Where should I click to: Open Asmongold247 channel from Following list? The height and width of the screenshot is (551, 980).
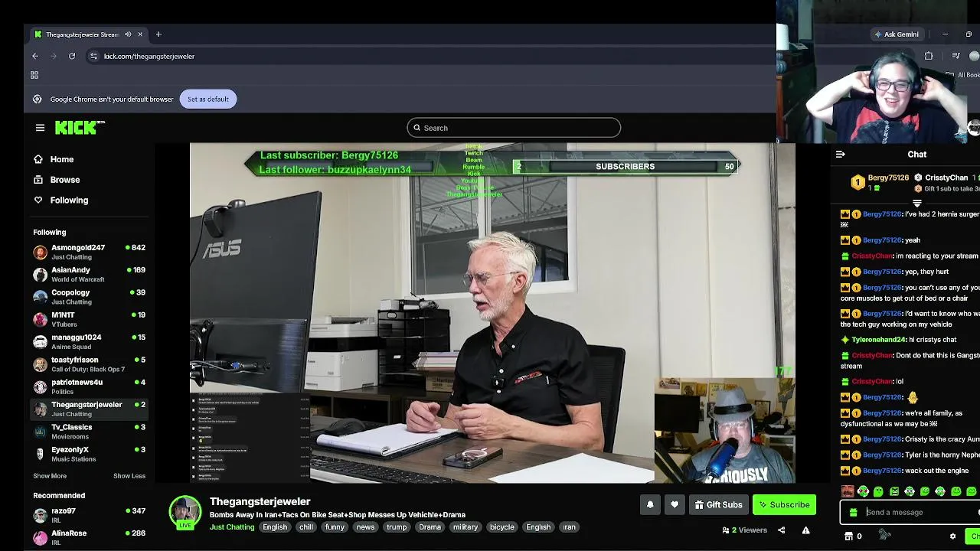[x=89, y=252]
